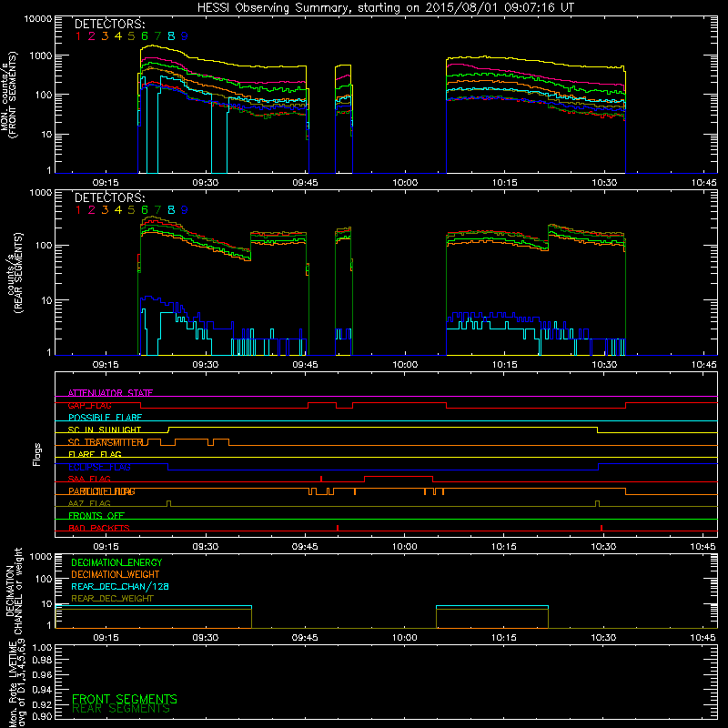
Task: Click DETECTORS: label in front segments plot
Action: 109,24
